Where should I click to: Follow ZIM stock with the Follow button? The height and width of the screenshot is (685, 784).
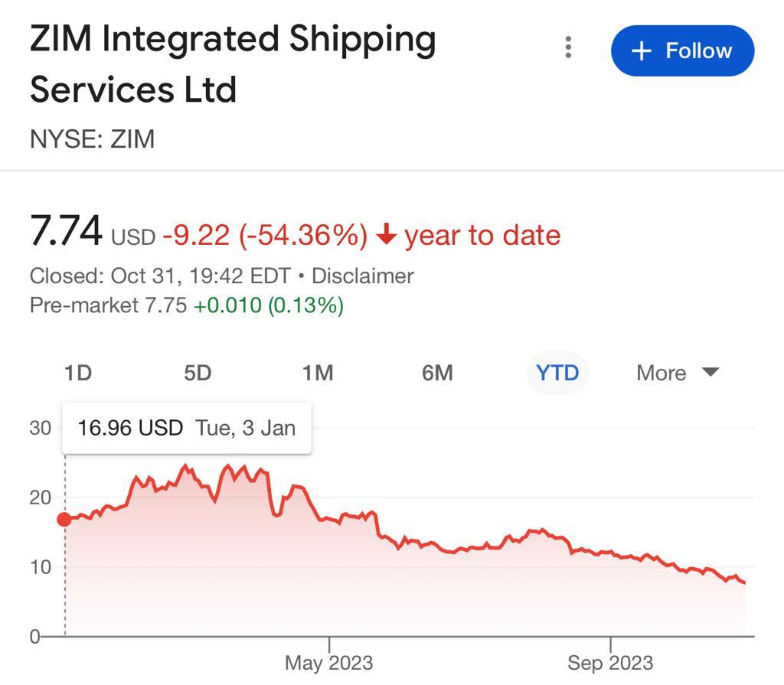click(682, 51)
